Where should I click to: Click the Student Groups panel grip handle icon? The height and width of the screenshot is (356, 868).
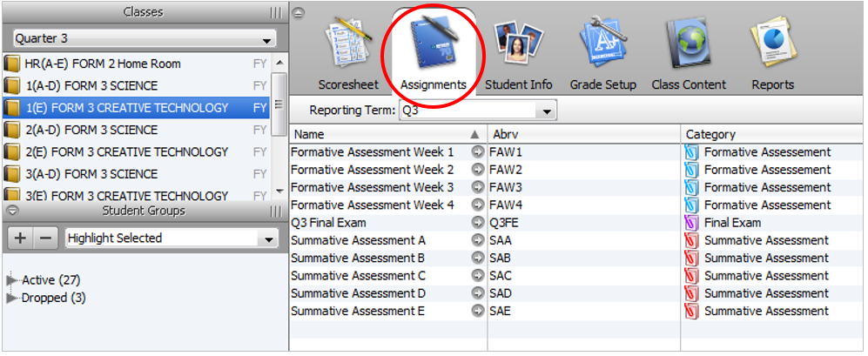276,212
